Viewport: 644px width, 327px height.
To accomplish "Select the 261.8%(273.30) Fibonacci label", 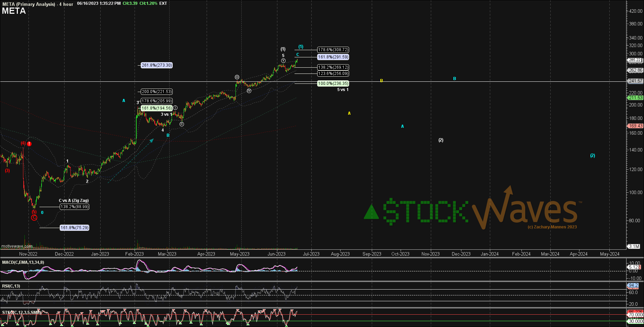I will tap(157, 65).
